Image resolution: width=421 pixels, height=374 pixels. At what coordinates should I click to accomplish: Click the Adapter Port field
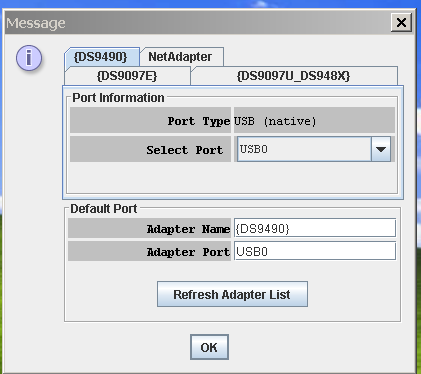(x=315, y=251)
